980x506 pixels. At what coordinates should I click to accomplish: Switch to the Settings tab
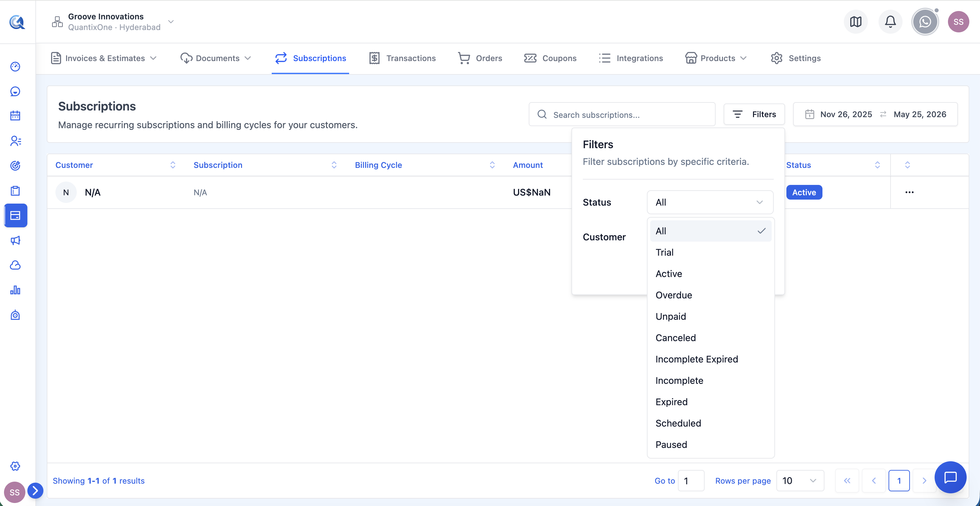(x=795, y=58)
